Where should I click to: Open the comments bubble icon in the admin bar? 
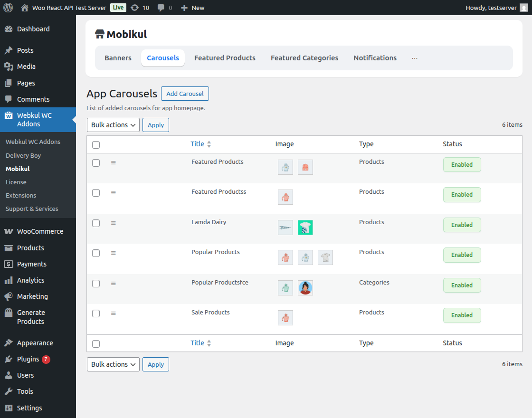[x=160, y=7]
